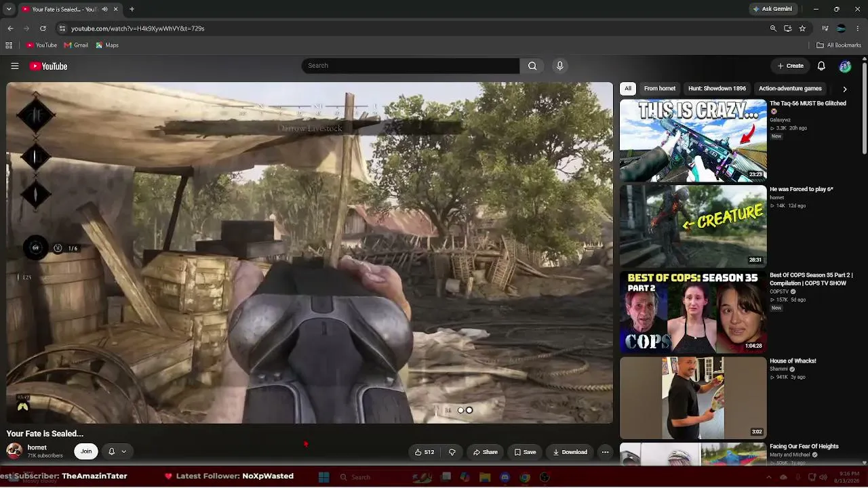868x488 pixels.
Task: Click the Windows taskbar search box
Action: tap(373, 477)
